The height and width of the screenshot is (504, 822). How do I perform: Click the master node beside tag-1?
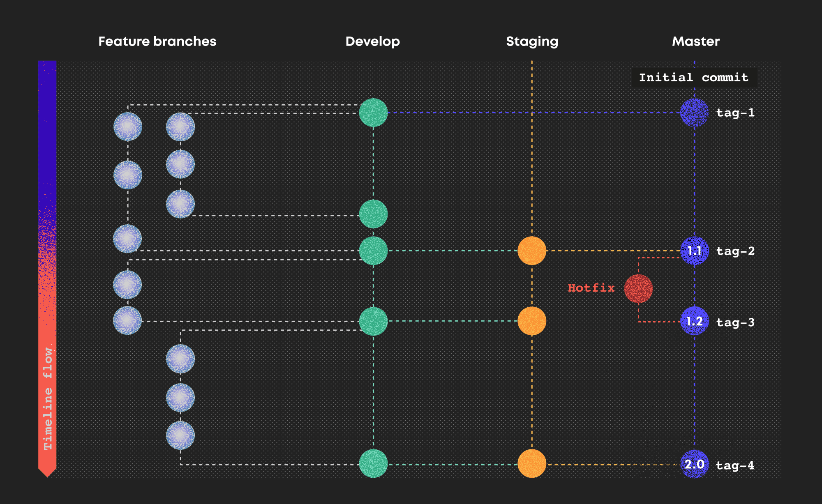click(694, 113)
